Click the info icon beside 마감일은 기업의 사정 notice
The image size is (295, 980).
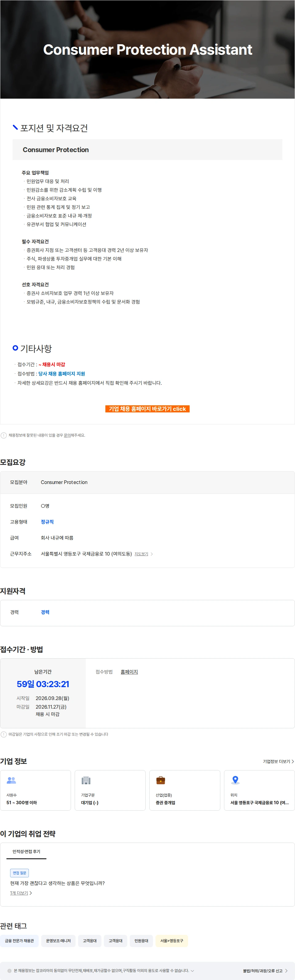coord(3,734)
